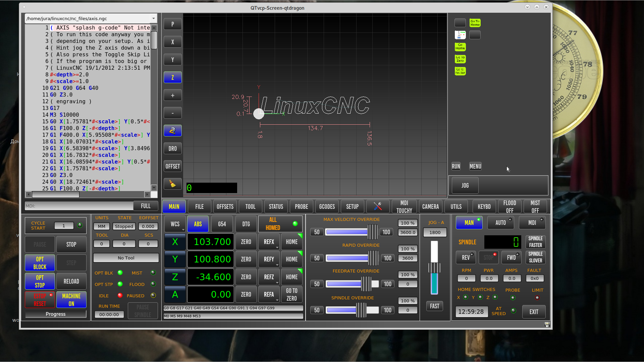Open the PROBE tab
Screen dimensions: 644x362
point(302,206)
